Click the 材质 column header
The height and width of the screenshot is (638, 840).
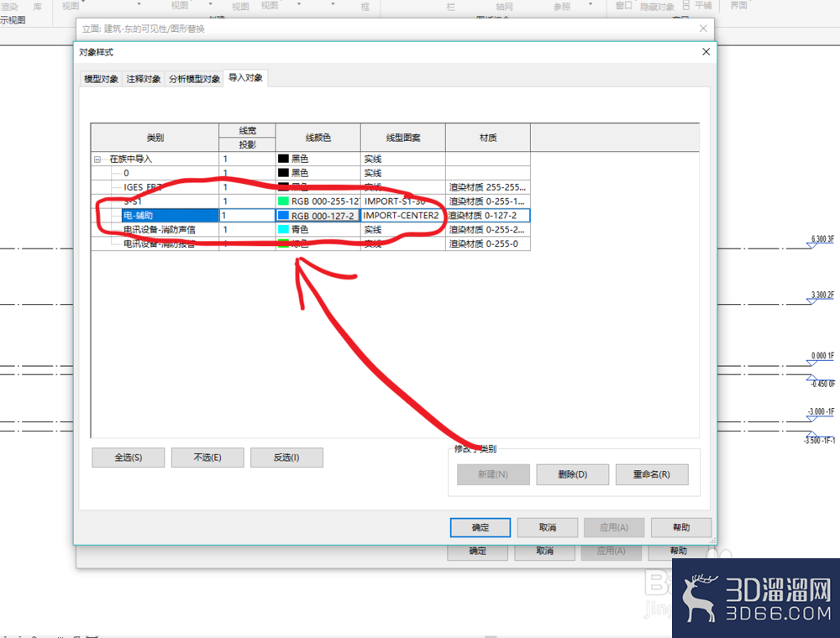point(487,138)
